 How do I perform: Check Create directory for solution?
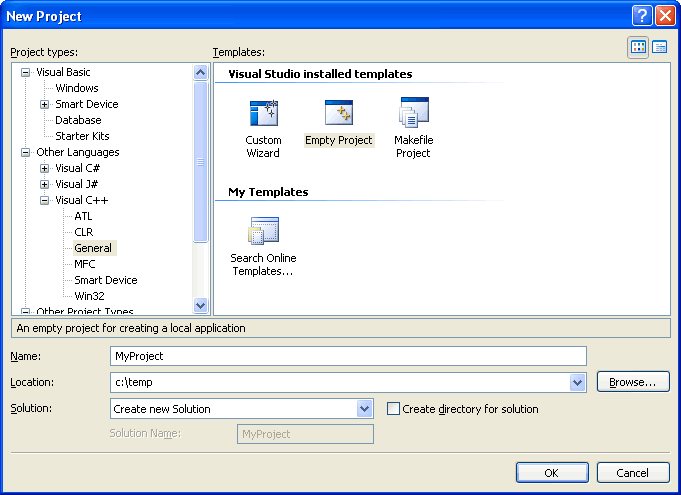point(393,409)
